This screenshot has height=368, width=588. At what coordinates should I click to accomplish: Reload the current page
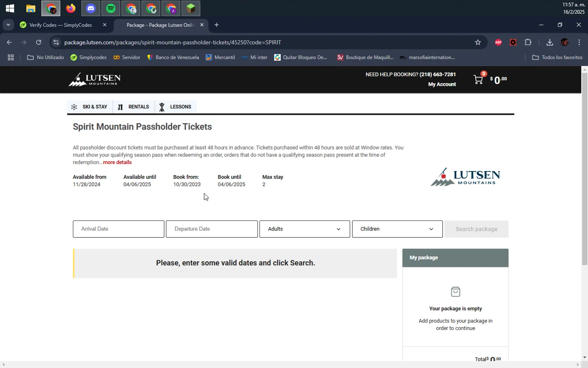[38, 42]
